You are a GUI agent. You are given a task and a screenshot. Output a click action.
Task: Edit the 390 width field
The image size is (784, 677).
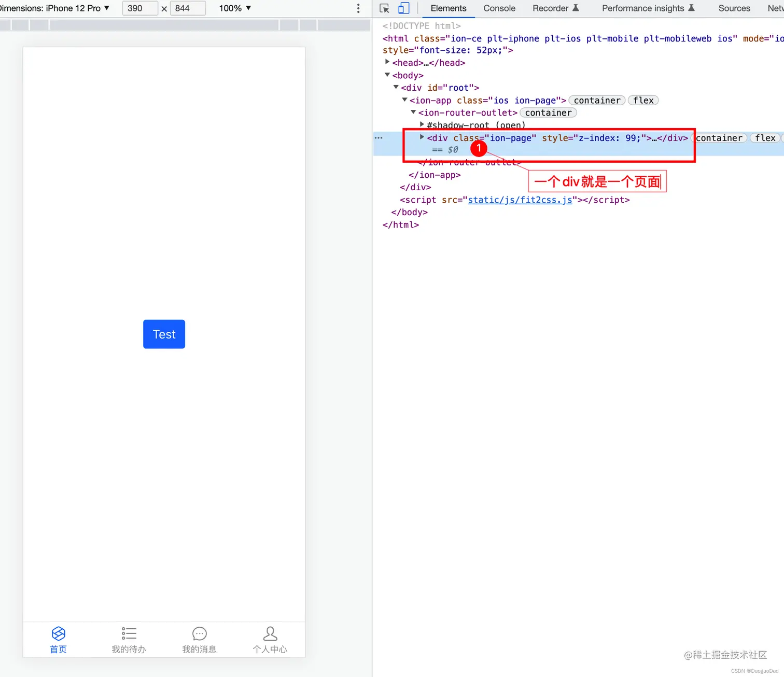pos(140,8)
